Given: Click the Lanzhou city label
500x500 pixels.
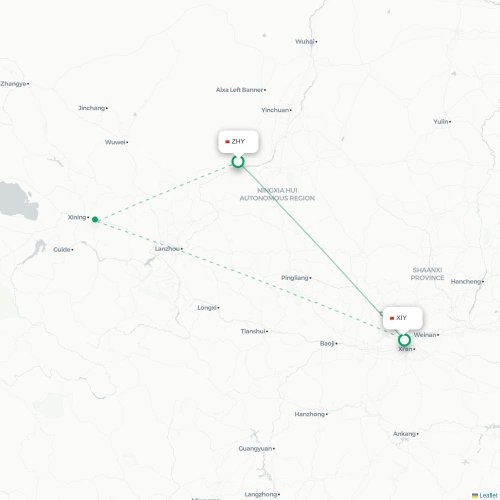Looking at the screenshot, I should (x=168, y=249).
